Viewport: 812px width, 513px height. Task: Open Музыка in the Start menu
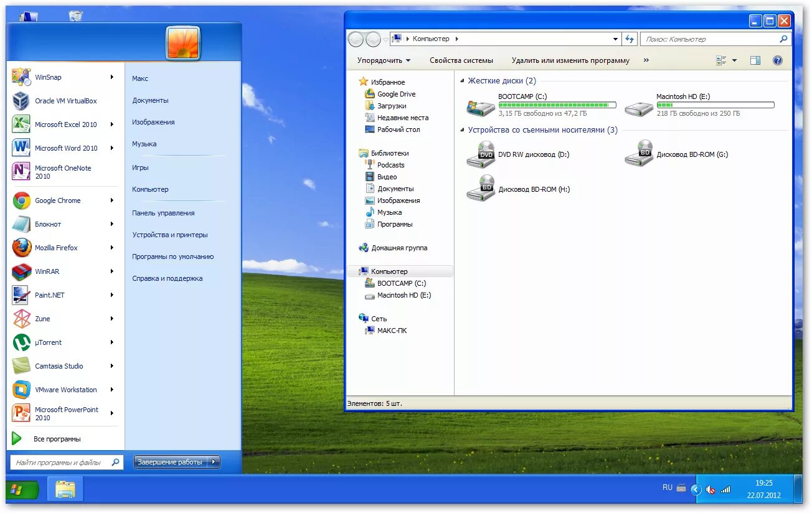[x=144, y=144]
